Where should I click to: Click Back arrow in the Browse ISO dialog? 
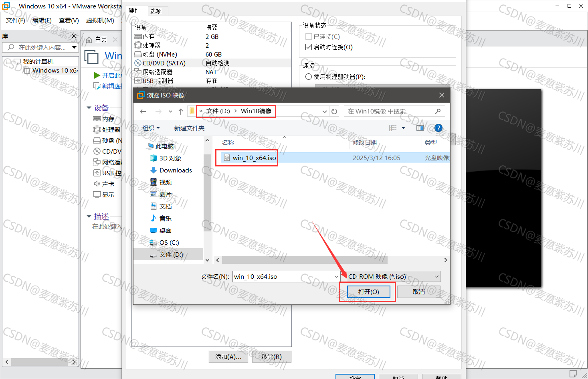(x=143, y=111)
